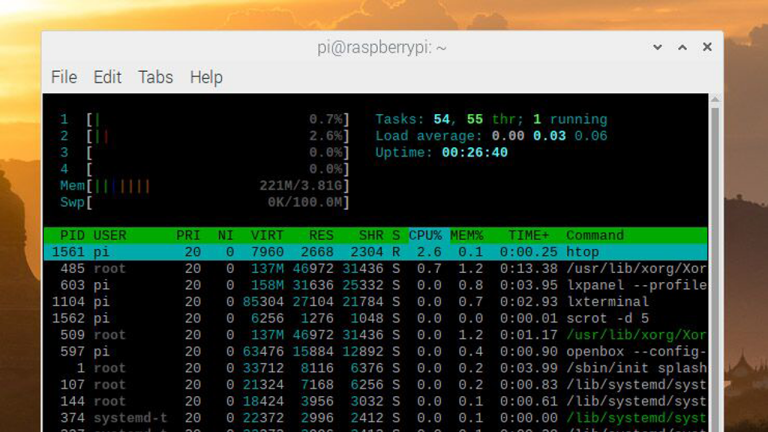
Task: Select process 144 /lib/systemd row
Action: click(376, 401)
